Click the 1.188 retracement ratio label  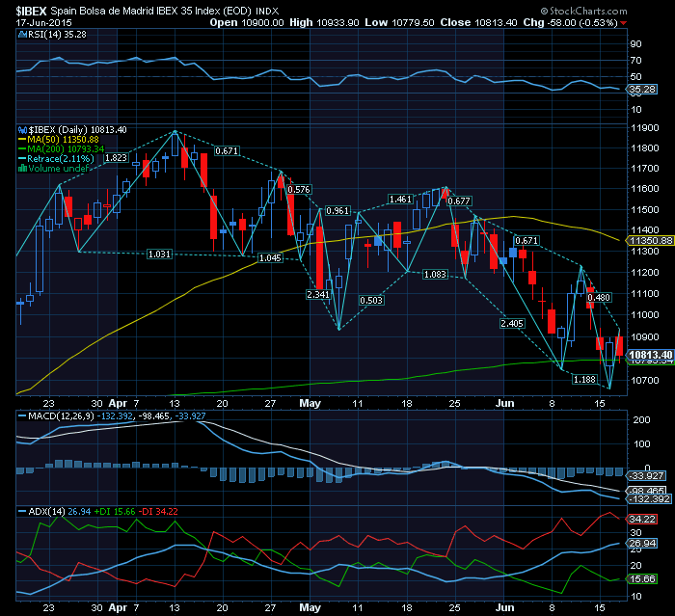click(584, 379)
